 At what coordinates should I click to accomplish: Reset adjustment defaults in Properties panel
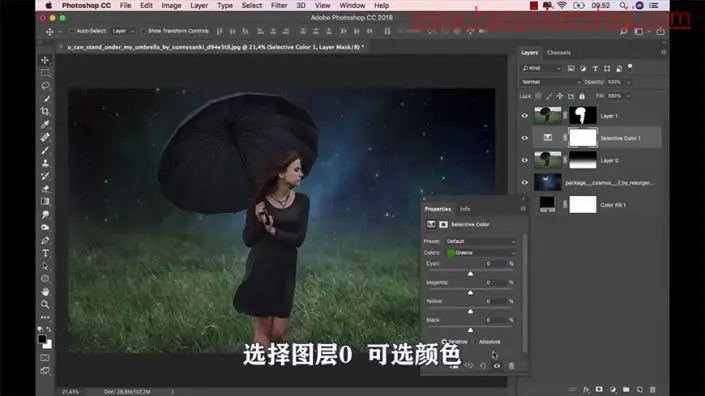483,366
